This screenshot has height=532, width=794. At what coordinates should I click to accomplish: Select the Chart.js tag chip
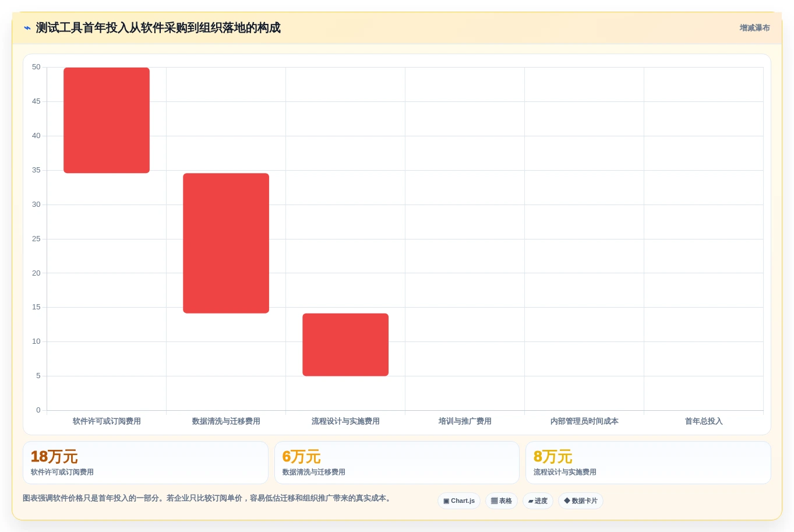459,501
